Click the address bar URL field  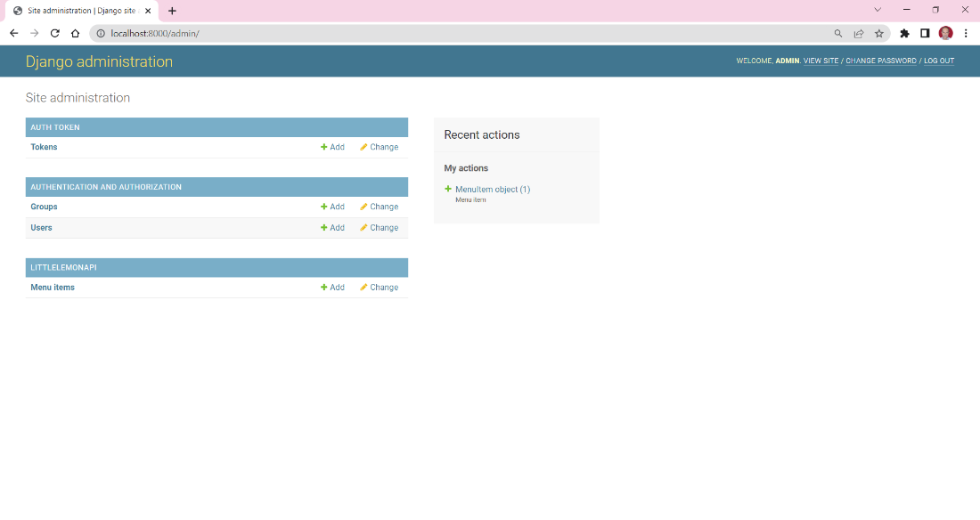(x=445, y=33)
